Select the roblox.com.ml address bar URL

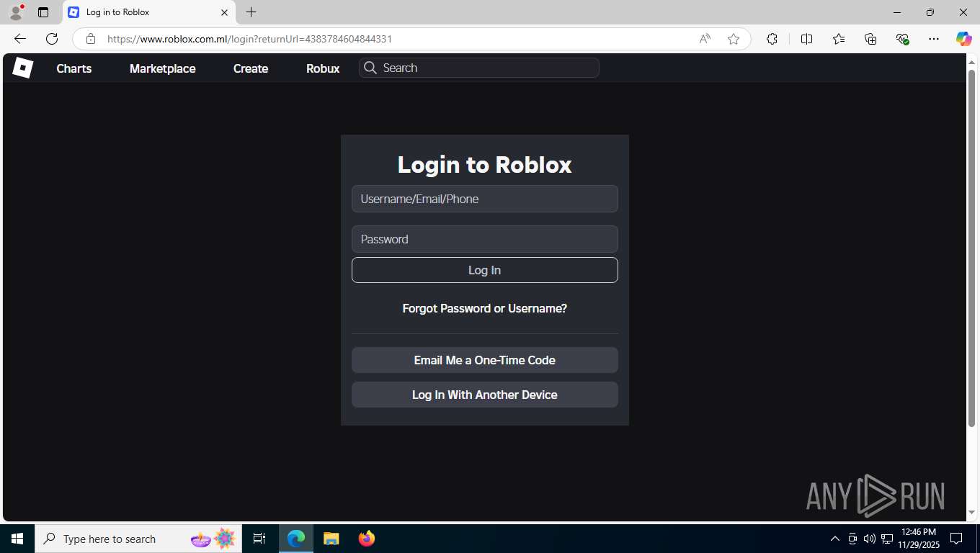pos(249,39)
